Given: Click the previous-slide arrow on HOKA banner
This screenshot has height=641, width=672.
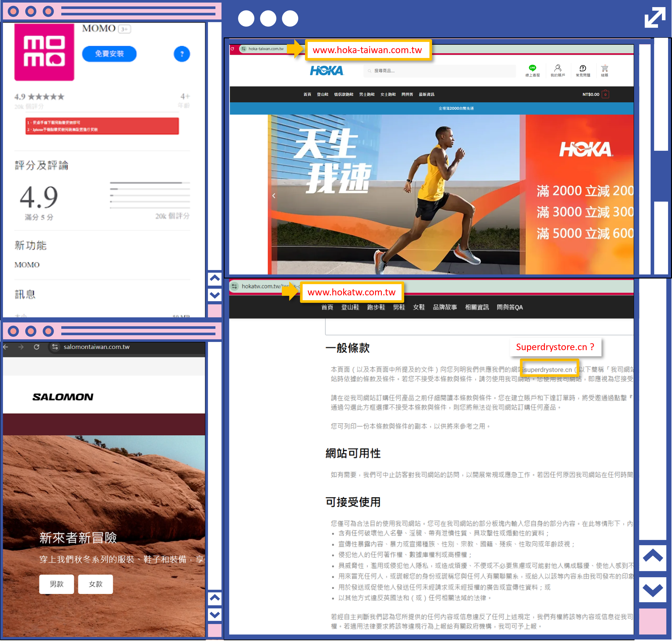Looking at the screenshot, I should coord(274,195).
